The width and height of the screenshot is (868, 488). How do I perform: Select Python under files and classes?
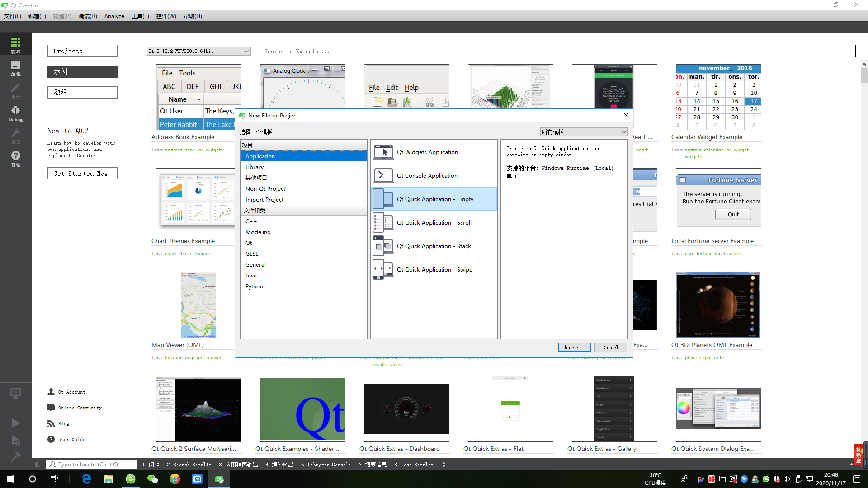pyautogui.click(x=254, y=286)
